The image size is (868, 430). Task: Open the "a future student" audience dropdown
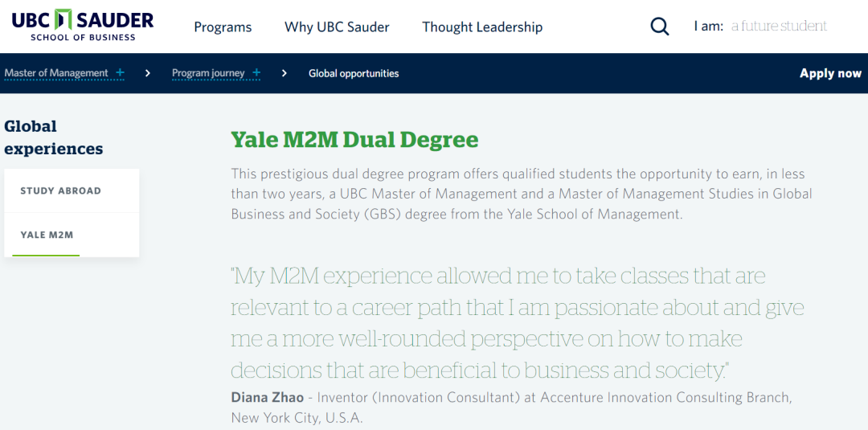click(779, 27)
